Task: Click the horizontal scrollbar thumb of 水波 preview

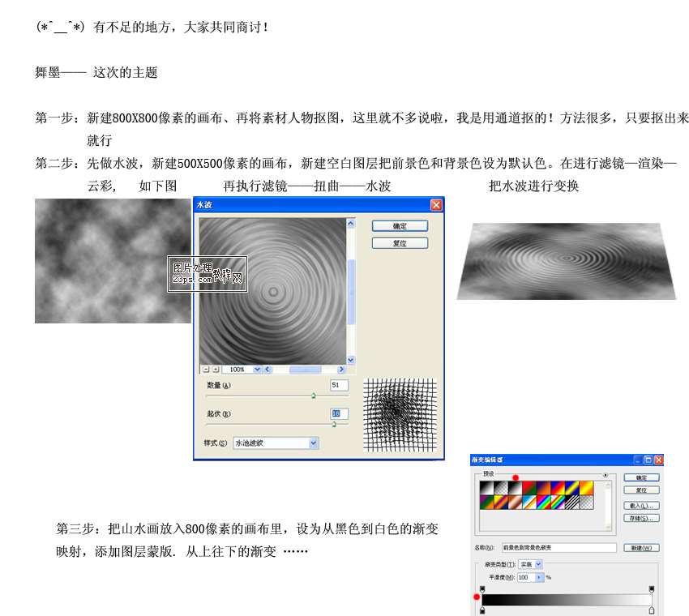Action: (305, 370)
